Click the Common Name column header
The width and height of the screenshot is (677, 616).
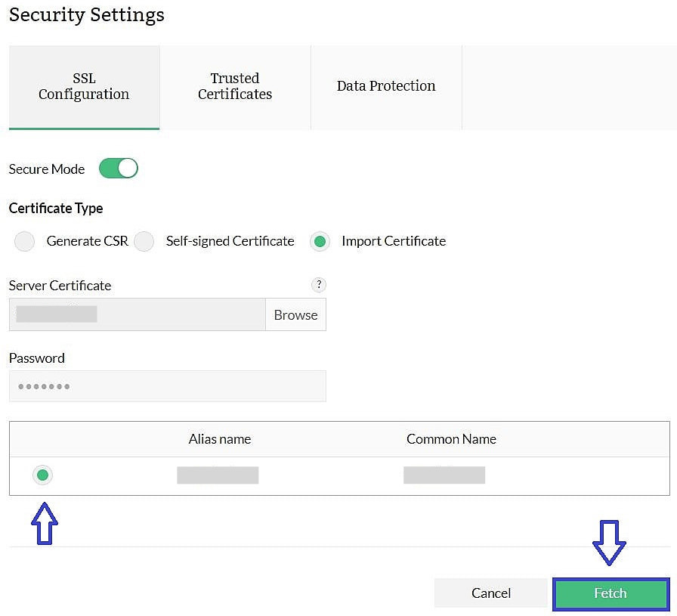click(x=450, y=438)
